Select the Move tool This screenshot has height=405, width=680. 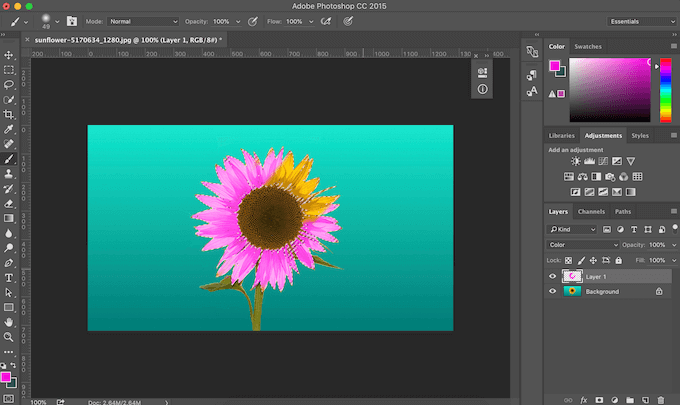pyautogui.click(x=9, y=55)
